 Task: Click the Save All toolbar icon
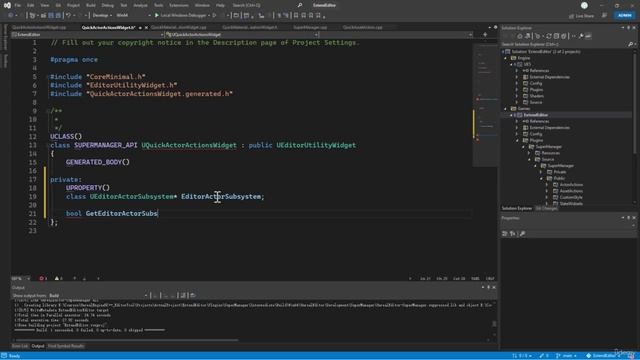(x=58, y=15)
